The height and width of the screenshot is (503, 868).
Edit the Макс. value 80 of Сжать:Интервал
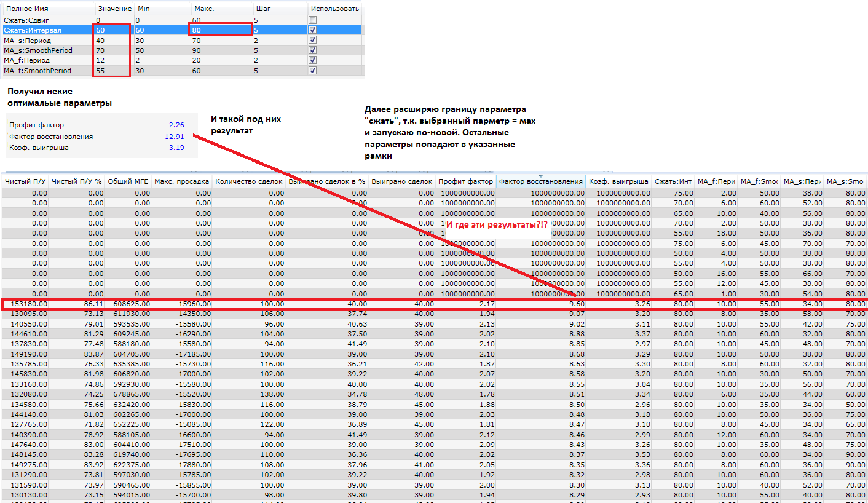221,30
